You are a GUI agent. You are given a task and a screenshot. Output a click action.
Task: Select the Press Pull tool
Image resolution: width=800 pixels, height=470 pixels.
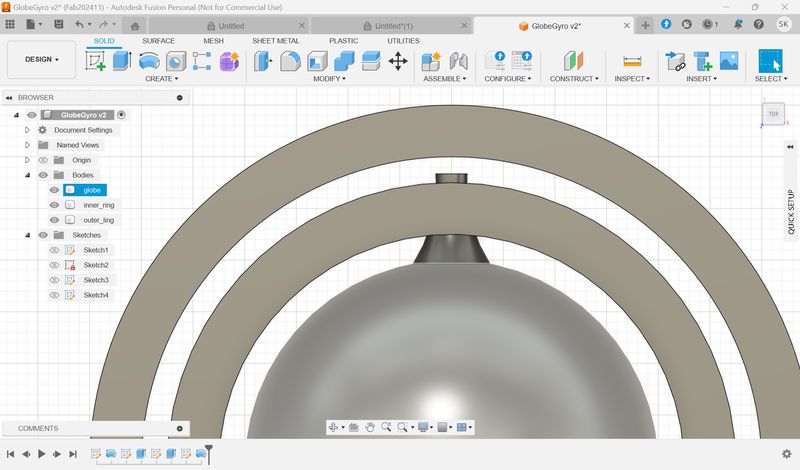click(x=263, y=61)
